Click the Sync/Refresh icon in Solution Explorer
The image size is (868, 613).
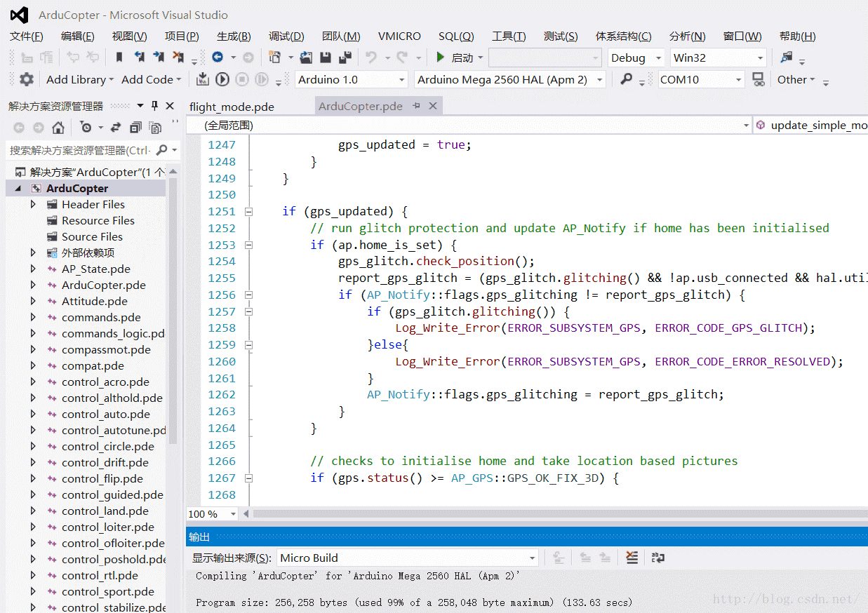[x=116, y=128]
